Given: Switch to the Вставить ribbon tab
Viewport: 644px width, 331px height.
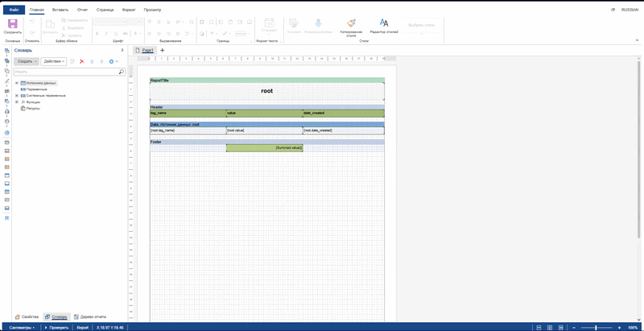Looking at the screenshot, I should tap(60, 9).
